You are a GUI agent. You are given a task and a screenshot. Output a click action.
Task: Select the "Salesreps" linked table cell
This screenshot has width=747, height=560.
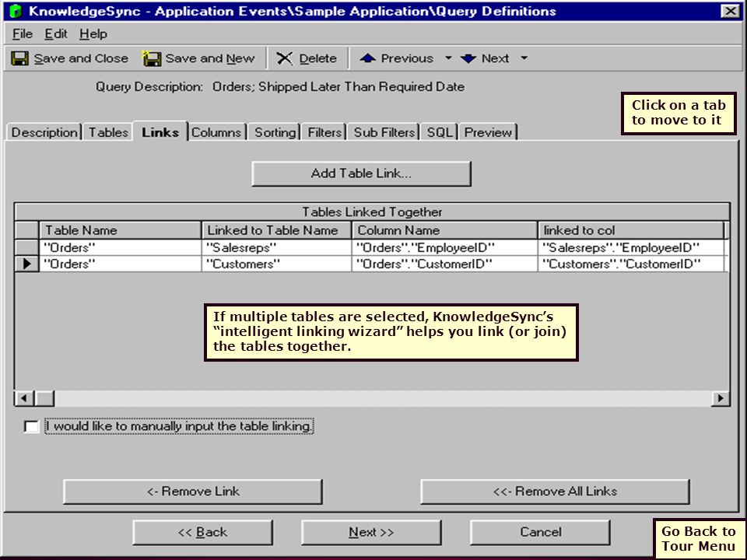coord(277,247)
